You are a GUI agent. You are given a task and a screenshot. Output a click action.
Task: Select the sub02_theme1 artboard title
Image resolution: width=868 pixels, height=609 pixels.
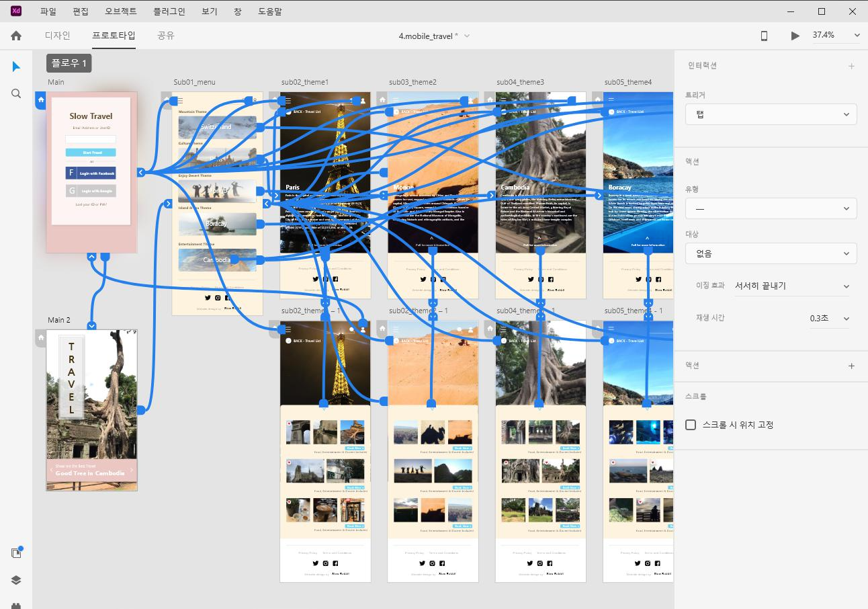click(x=305, y=82)
